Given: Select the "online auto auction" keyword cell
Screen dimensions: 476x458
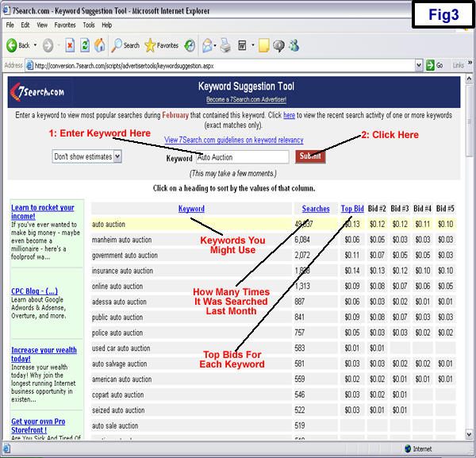Looking at the screenshot, I should (x=191, y=286).
